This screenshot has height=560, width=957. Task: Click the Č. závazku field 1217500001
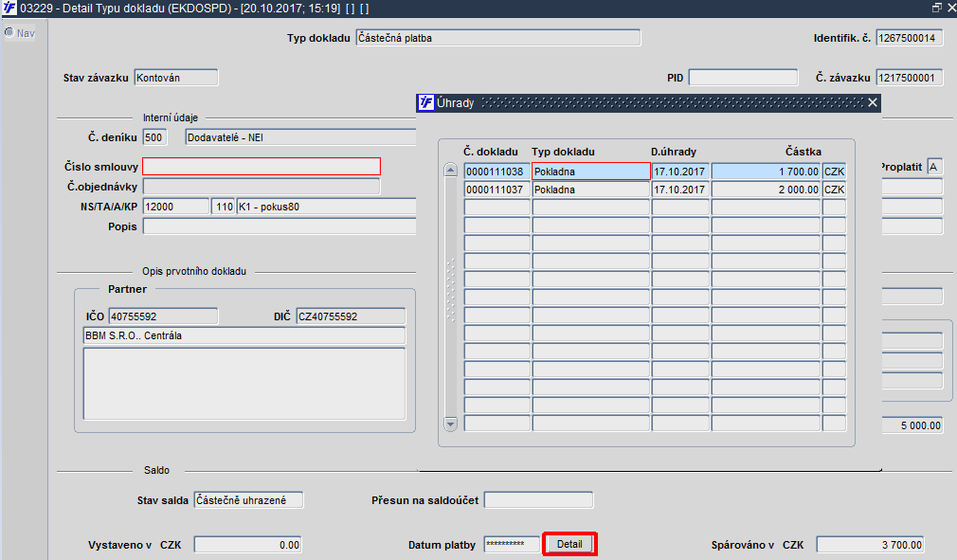pyautogui.click(x=910, y=78)
